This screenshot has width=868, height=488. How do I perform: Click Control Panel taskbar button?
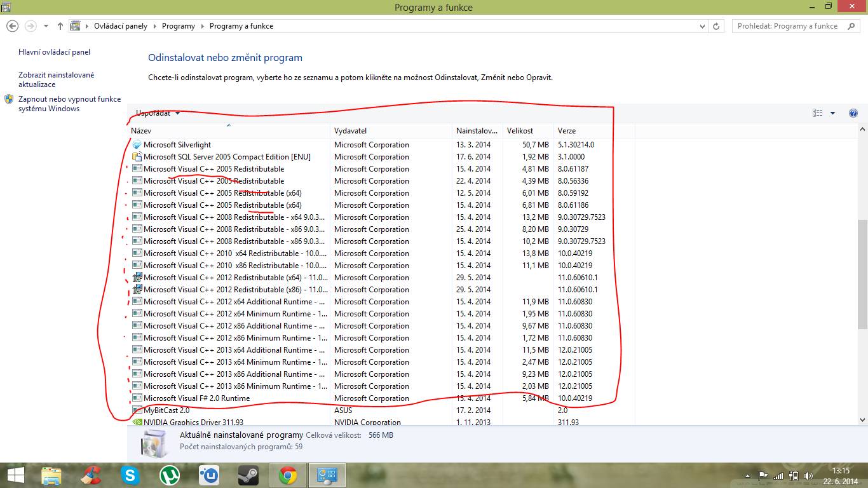[327, 475]
